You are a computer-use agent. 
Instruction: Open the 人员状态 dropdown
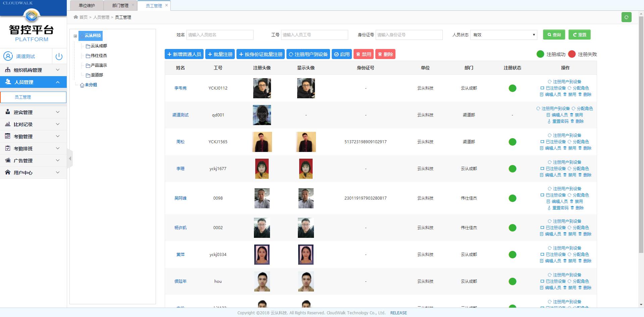point(503,35)
